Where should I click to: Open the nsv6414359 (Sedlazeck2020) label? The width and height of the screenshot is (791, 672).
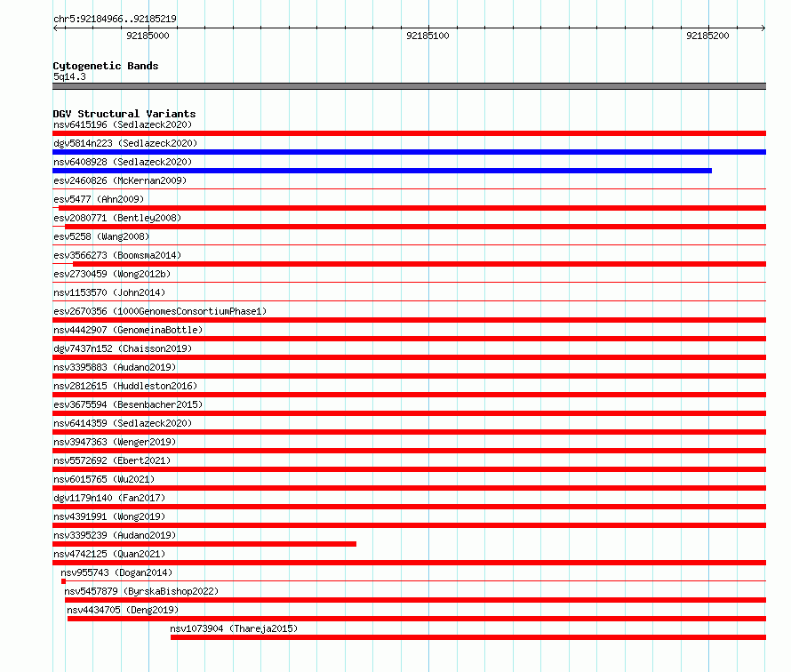123,423
